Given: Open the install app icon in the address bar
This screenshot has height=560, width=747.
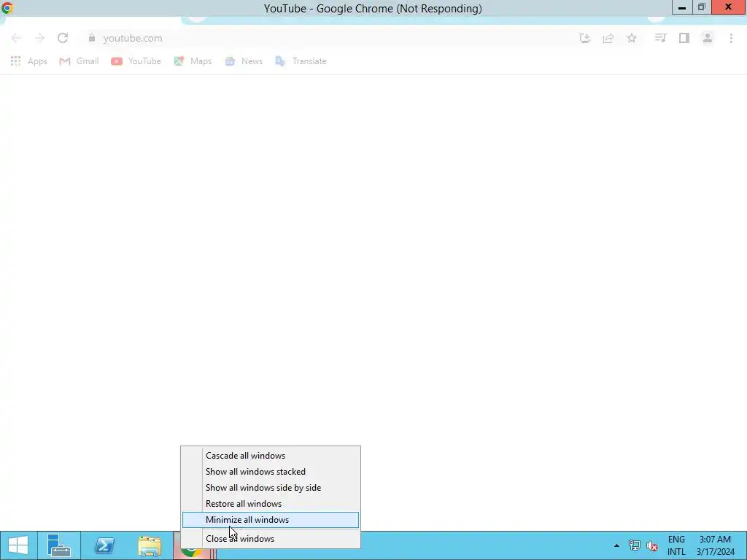Looking at the screenshot, I should (585, 38).
